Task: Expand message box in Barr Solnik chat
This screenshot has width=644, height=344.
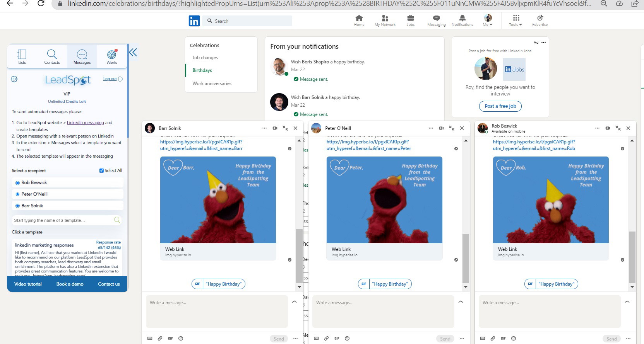Action: coord(294,302)
